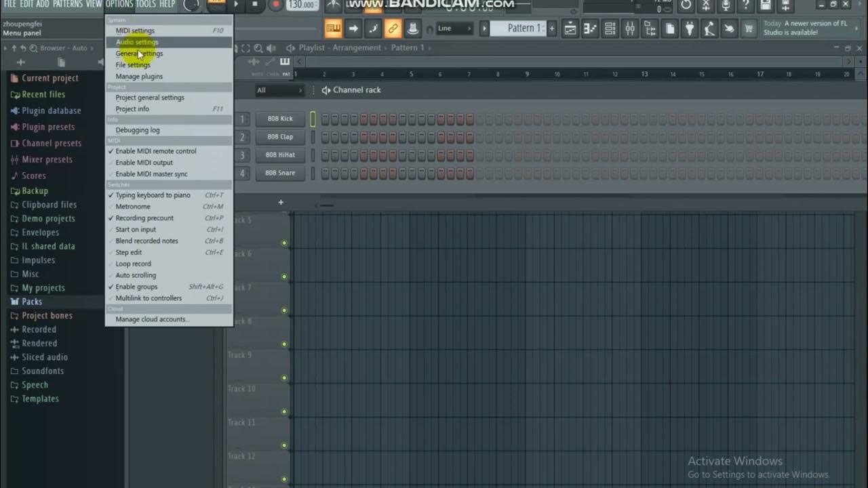Image resolution: width=868 pixels, height=488 pixels.
Task: Click the circular undo history icon
Action: (x=686, y=5)
